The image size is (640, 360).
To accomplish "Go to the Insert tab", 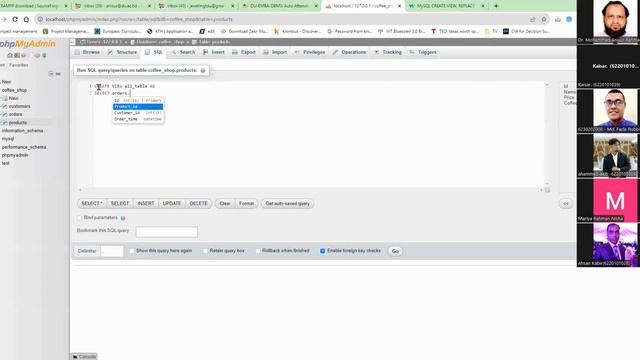I will (x=213, y=52).
